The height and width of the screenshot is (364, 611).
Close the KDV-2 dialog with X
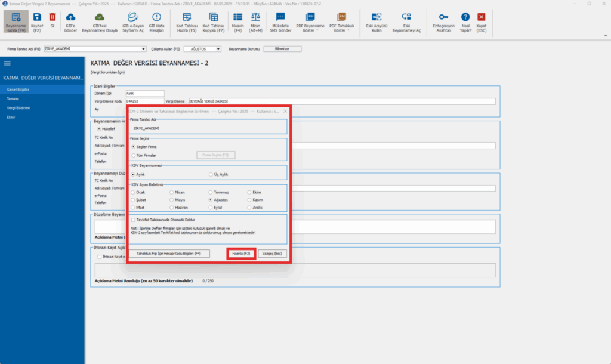[x=285, y=111]
